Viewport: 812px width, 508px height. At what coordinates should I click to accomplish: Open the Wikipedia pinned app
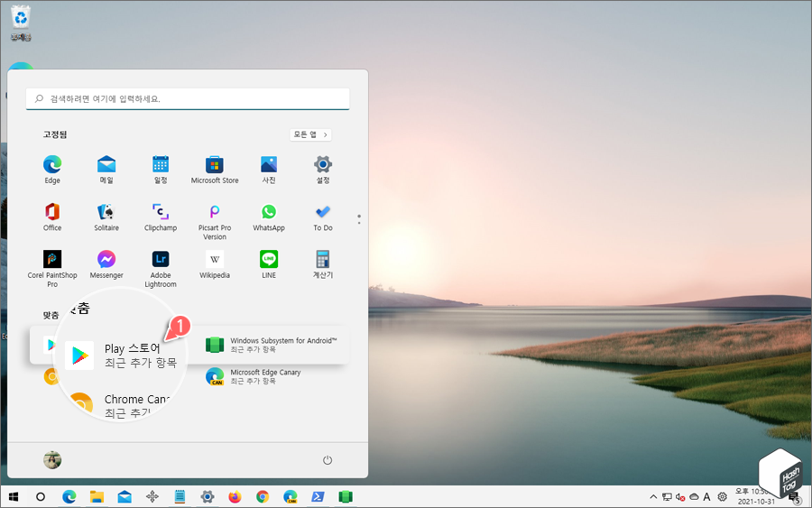tap(215, 264)
